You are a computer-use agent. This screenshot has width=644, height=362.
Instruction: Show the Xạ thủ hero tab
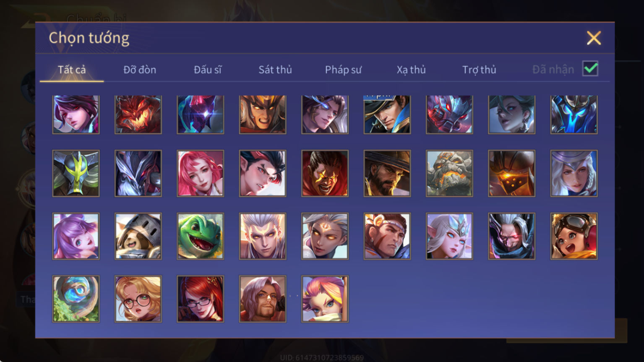(x=411, y=70)
